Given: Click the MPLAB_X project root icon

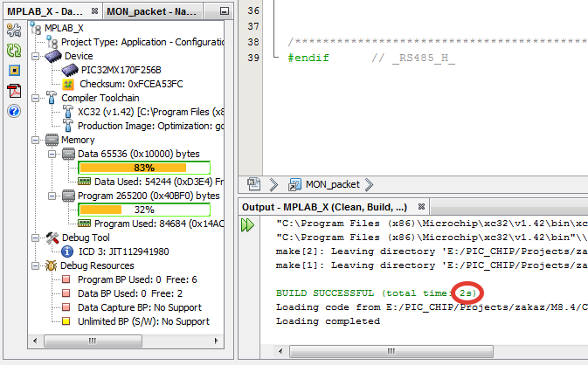Looking at the screenshot, I should click(36, 28).
